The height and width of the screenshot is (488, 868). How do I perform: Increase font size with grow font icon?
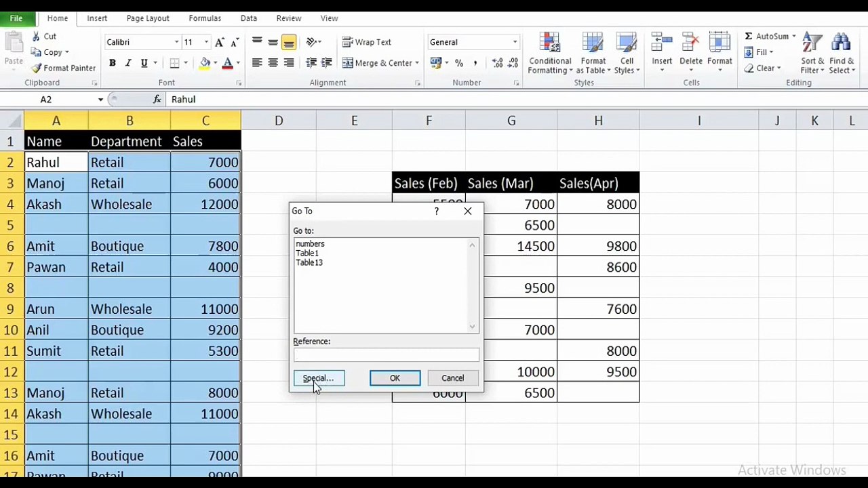219,42
